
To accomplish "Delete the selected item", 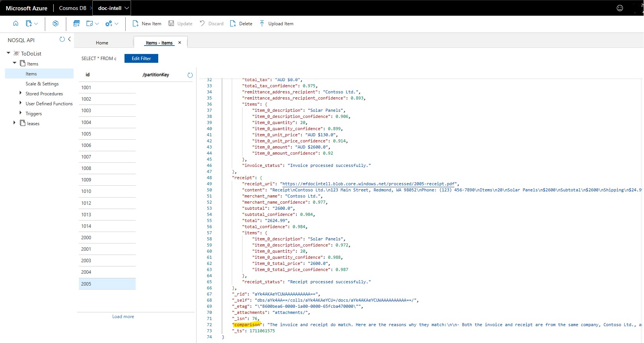I will (x=241, y=23).
